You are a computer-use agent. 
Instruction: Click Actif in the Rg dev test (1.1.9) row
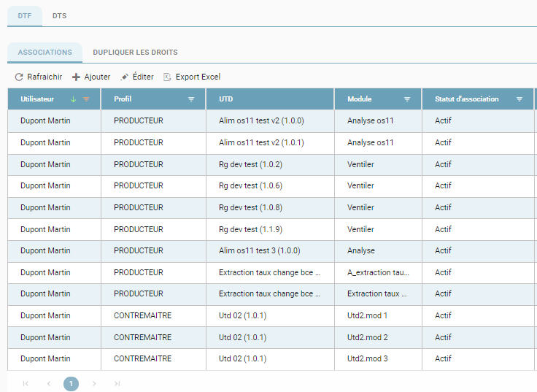click(443, 229)
